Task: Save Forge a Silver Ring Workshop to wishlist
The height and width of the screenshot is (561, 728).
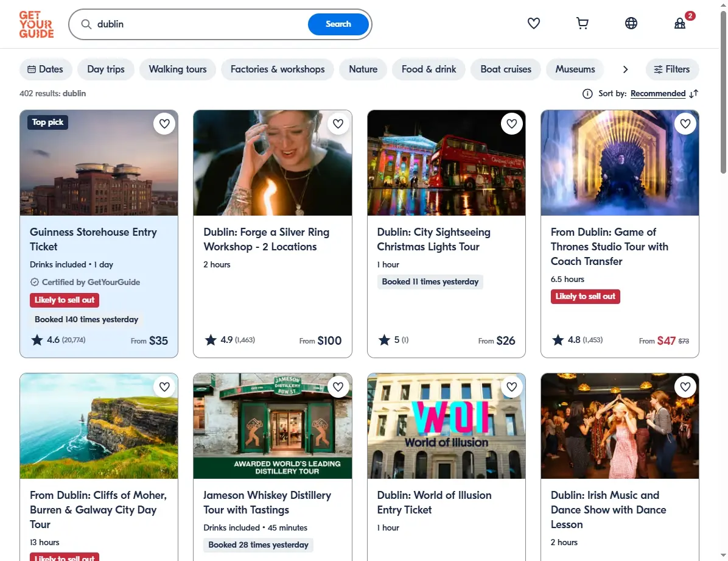Action: click(338, 124)
